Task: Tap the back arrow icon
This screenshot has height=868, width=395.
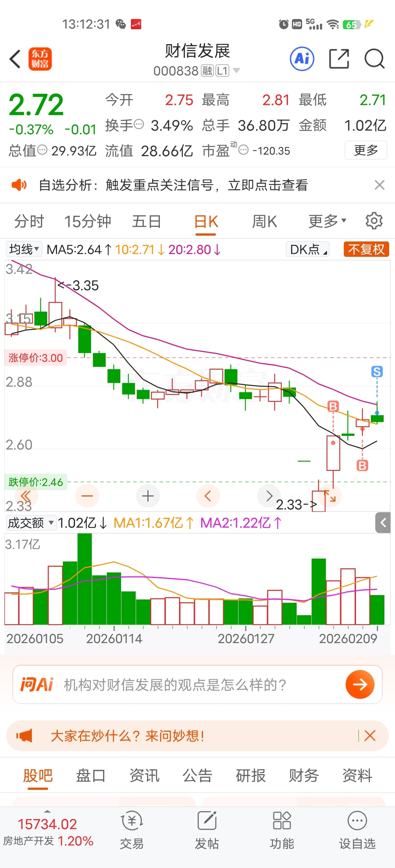Action: pos(15,59)
